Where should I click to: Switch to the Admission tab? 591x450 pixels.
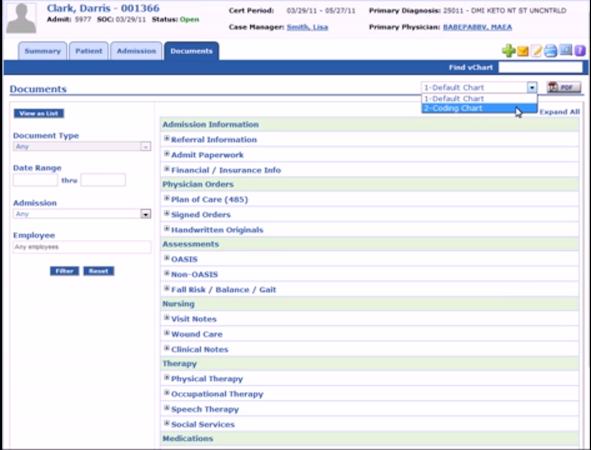136,51
